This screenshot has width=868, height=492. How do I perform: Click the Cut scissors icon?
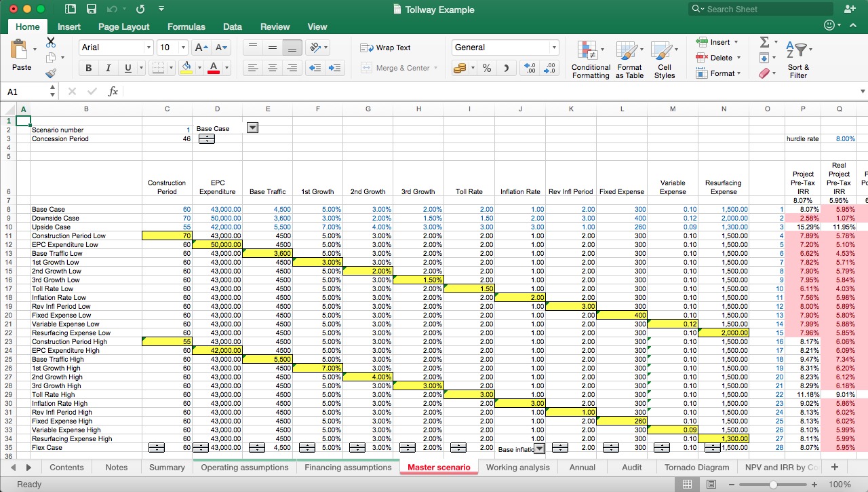pos(51,43)
